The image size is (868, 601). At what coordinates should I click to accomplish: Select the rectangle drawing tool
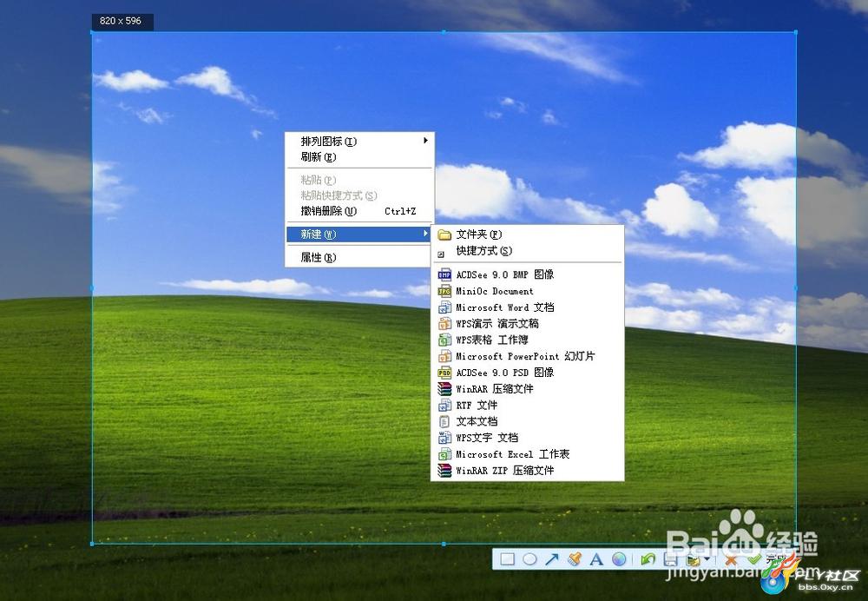(x=507, y=559)
